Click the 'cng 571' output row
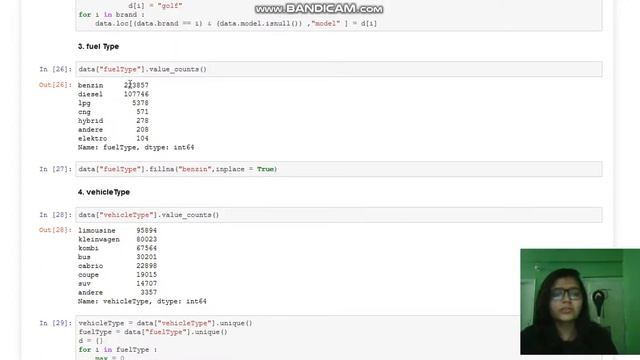Viewport: 640px width, 360px height. (113, 112)
